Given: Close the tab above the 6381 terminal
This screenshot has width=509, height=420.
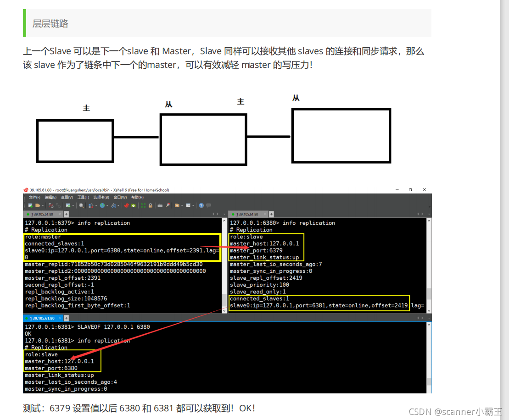Looking at the screenshot, I should 59,319.
